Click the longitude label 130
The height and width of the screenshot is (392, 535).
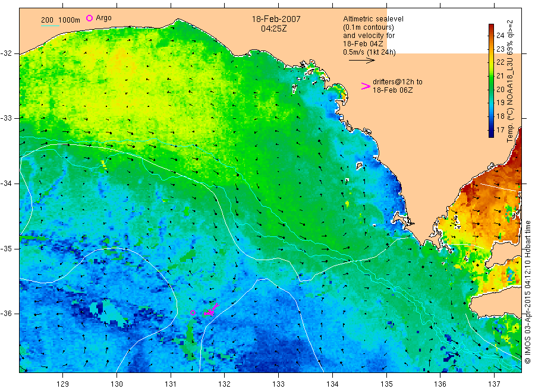pos(117,384)
